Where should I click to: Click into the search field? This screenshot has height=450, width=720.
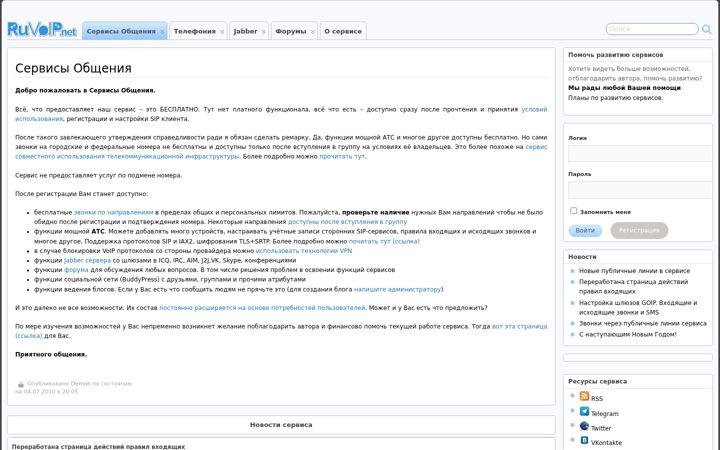652,29
